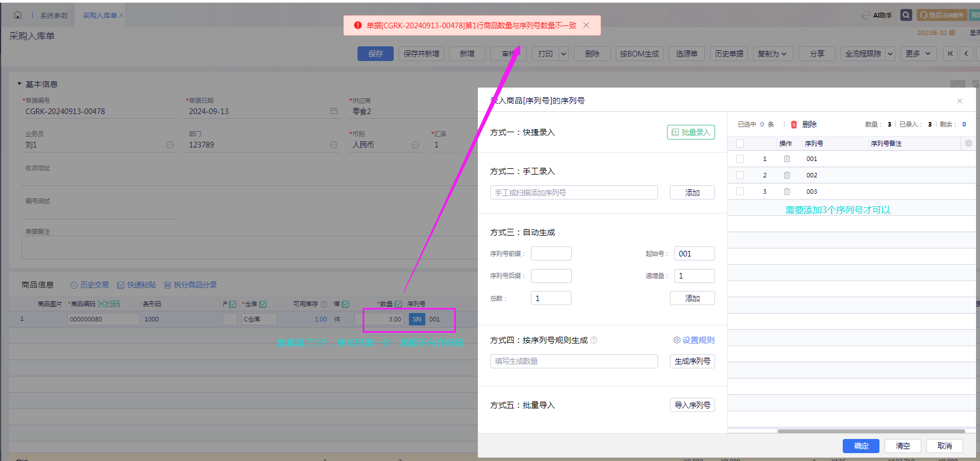Image resolution: width=980 pixels, height=461 pixels.
Task: Click the 保存 button
Action: (x=376, y=54)
